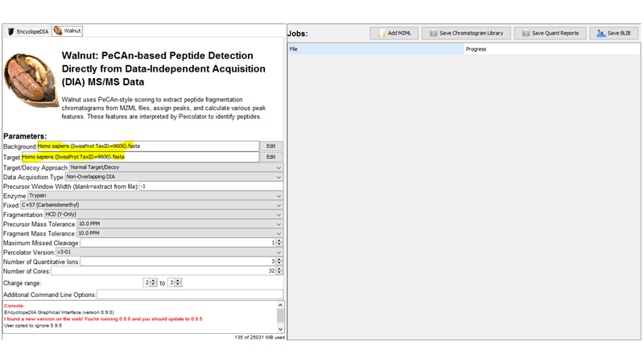Viewport: 644px width, 362px height.
Task: Click the Number of Cores stepper arrows
Action: 279,271
